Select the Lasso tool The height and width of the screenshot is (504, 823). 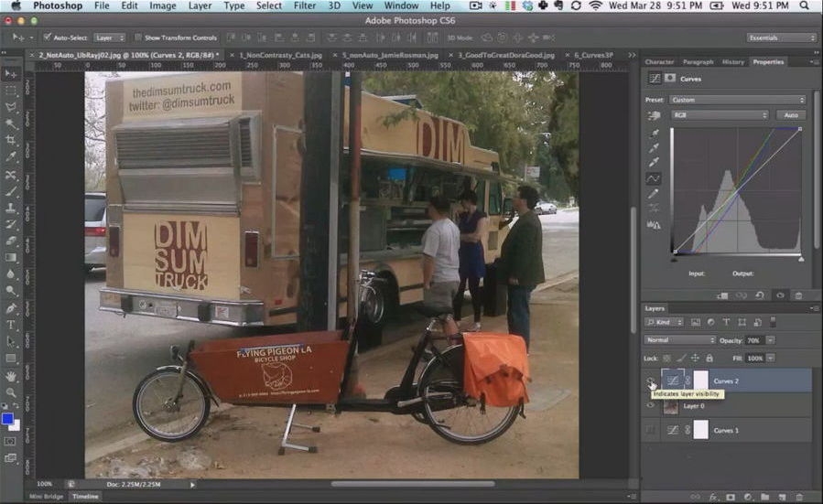tap(10, 108)
